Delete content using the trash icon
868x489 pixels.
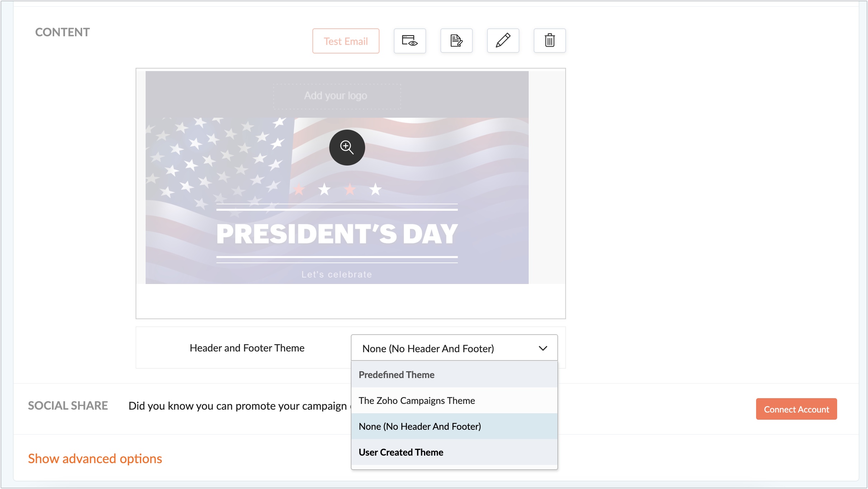tap(549, 41)
